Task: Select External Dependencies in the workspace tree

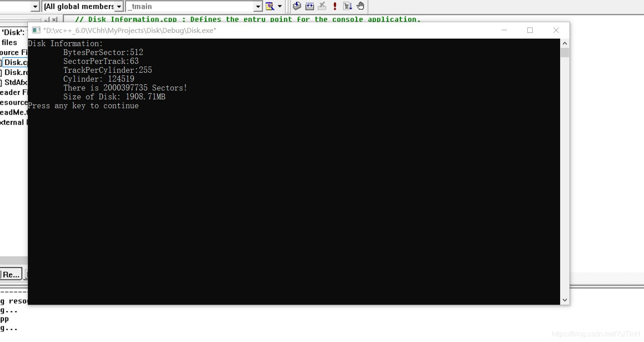Action: click(14, 122)
